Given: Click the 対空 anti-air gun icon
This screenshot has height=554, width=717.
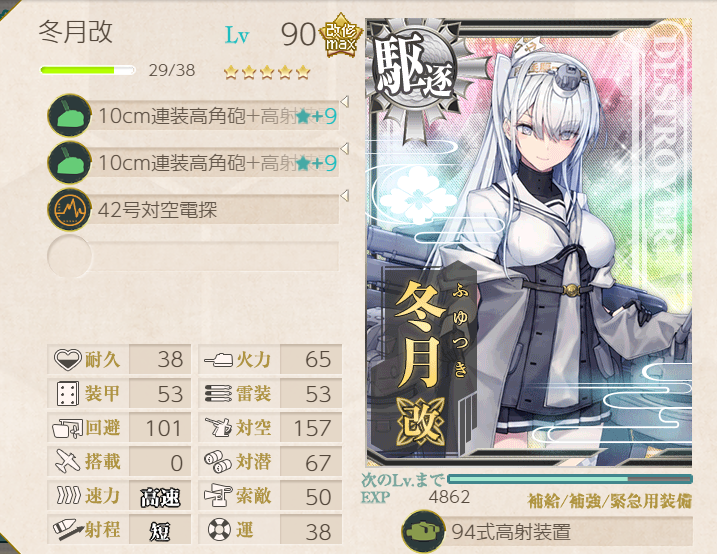Looking at the screenshot, I should point(219,428).
